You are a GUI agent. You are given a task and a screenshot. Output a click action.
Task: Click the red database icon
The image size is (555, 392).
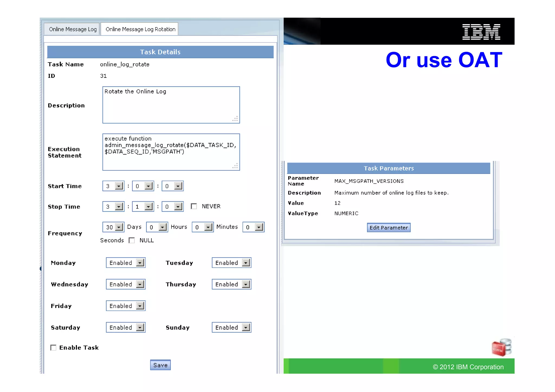pyautogui.click(x=501, y=347)
